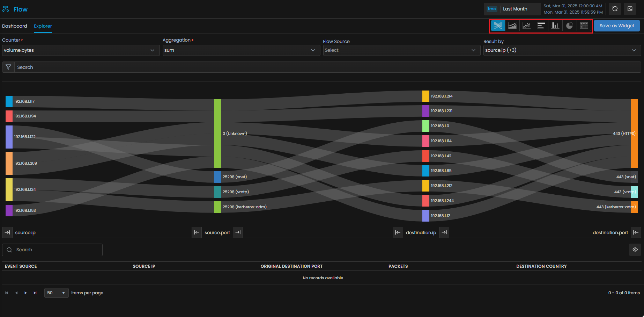Click the arrow icon beside destination.port
The width and height of the screenshot is (644, 317).
[636, 232]
